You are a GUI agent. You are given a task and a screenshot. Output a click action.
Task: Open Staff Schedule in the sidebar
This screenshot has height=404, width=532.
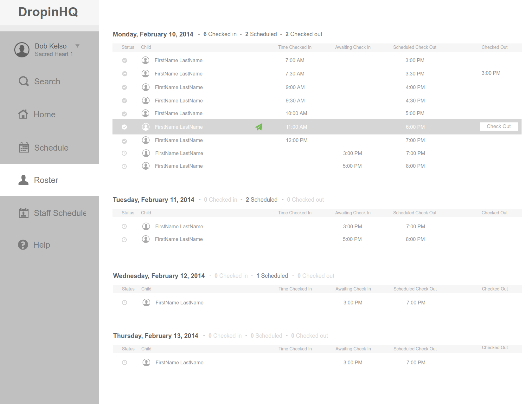(x=60, y=213)
